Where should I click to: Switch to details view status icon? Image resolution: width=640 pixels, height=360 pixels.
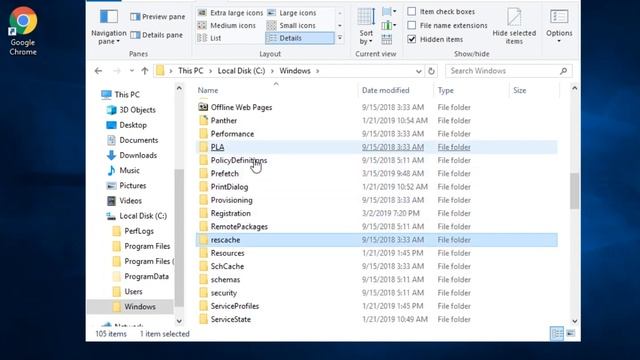coord(557,333)
